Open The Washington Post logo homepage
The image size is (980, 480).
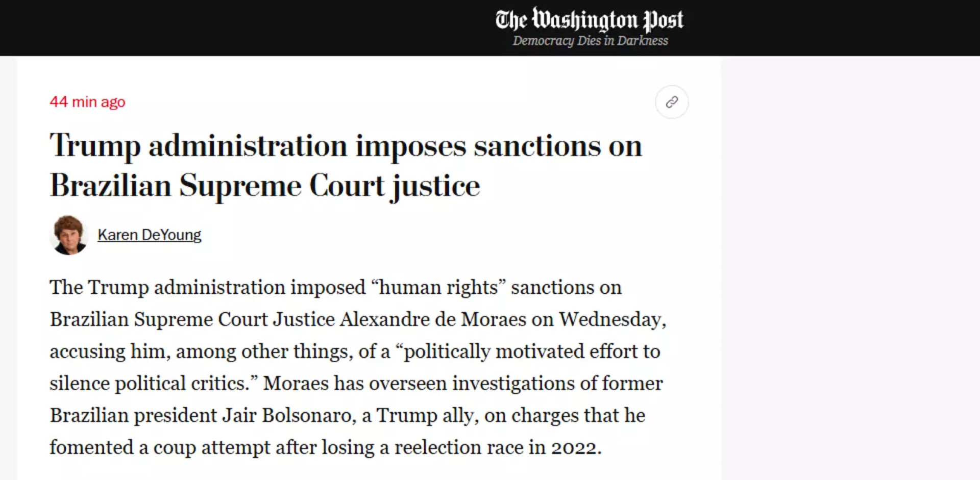coord(590,20)
